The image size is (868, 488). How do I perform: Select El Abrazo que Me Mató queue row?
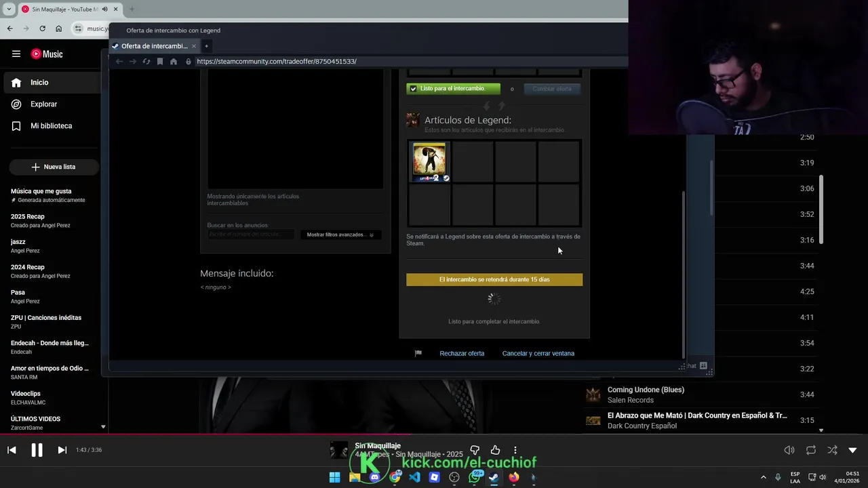point(701,420)
